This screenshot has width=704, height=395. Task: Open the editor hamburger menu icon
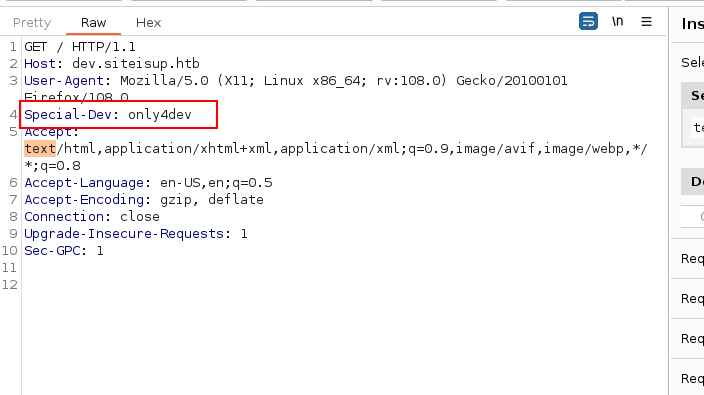646,21
